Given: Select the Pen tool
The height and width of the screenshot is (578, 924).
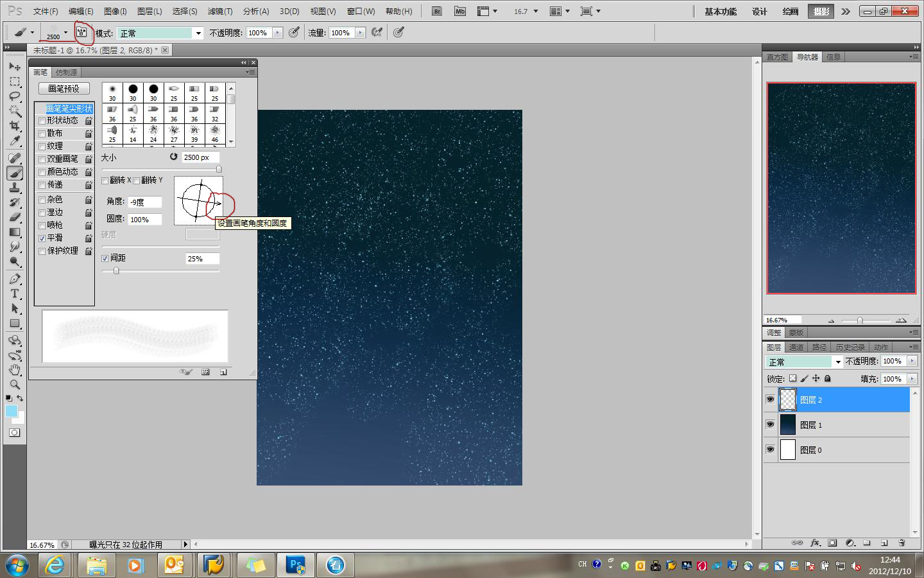Looking at the screenshot, I should click(15, 279).
